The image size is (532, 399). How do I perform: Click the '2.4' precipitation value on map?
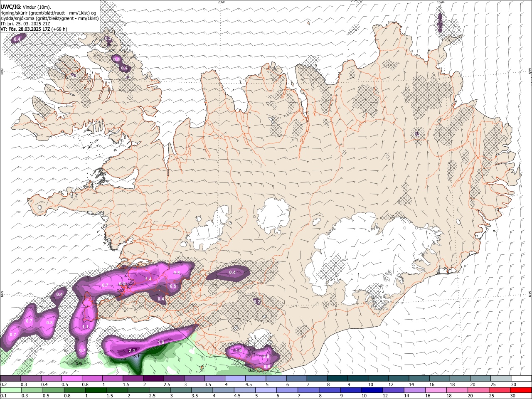pyautogui.click(x=132, y=351)
